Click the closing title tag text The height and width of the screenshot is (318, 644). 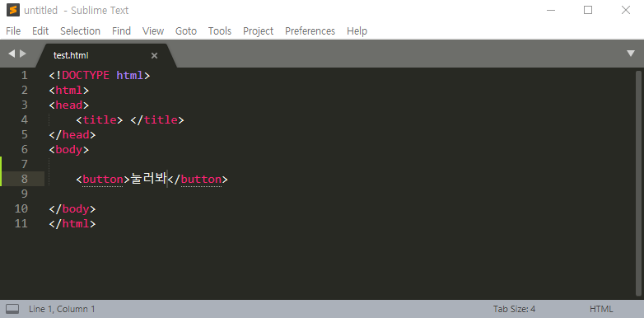[157, 120]
